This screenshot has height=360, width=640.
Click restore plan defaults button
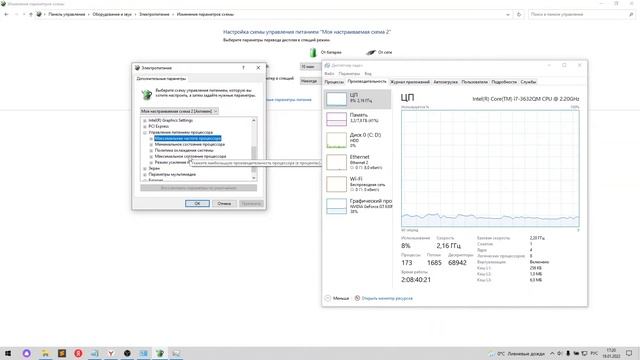tap(198, 188)
